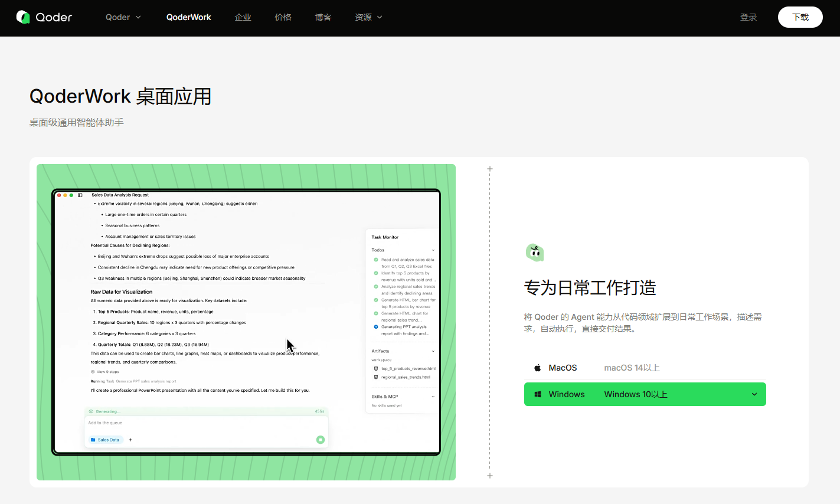
Task: Expand the Qoder navigation dropdown
Action: click(123, 17)
